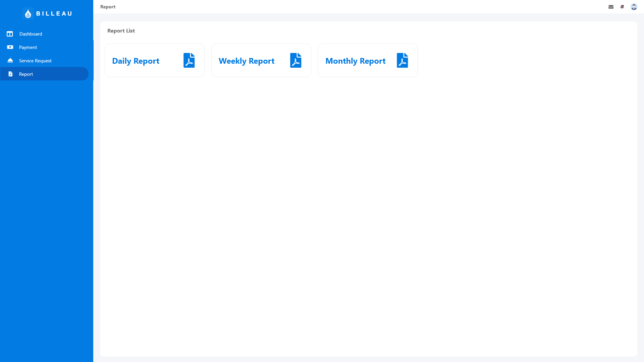Click the Dashboard sidebar icon

click(x=10, y=34)
